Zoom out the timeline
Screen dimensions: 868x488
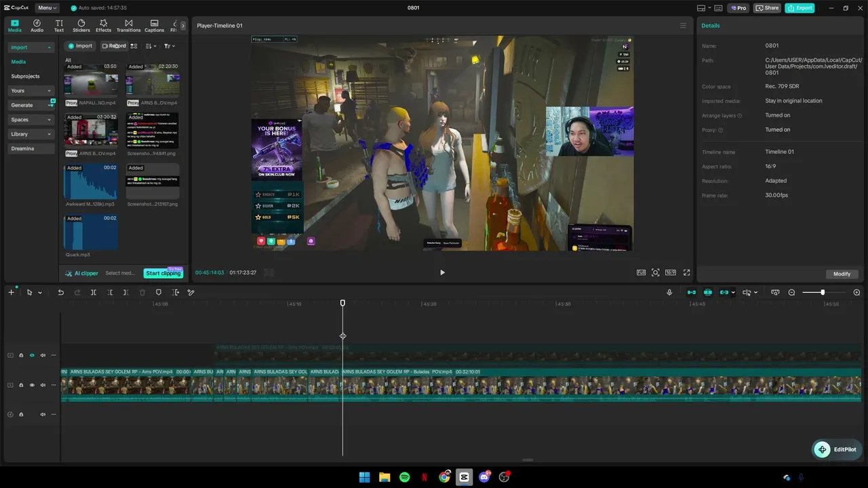point(791,292)
